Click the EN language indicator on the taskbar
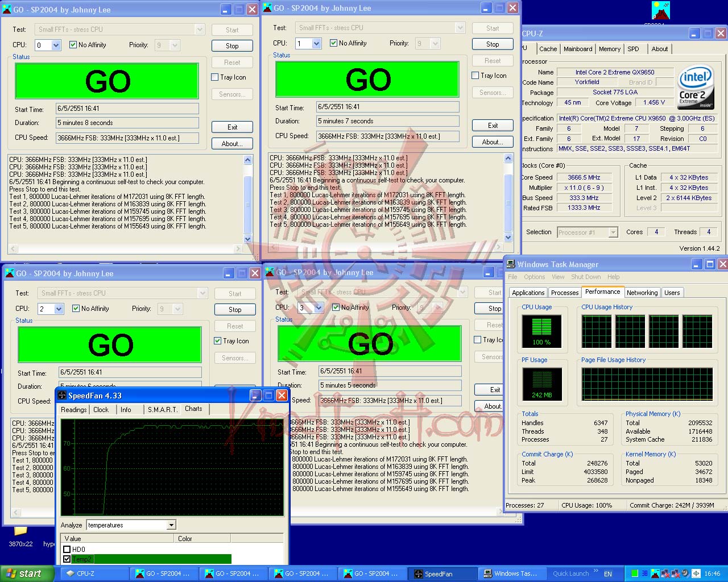Image resolution: width=728 pixels, height=582 pixels. tap(608, 574)
